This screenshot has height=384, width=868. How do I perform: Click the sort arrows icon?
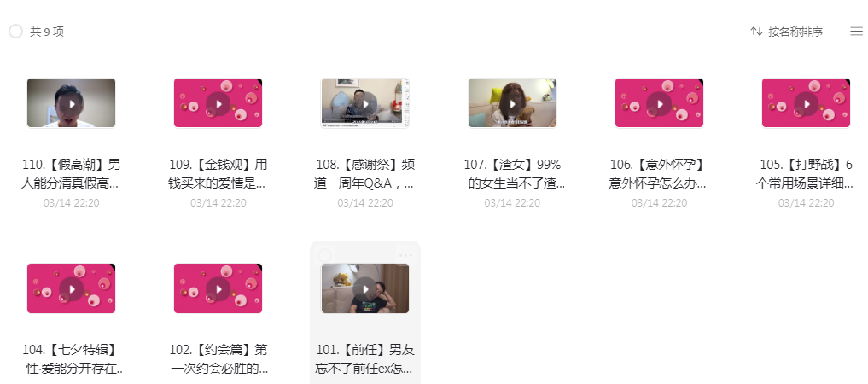tap(756, 32)
